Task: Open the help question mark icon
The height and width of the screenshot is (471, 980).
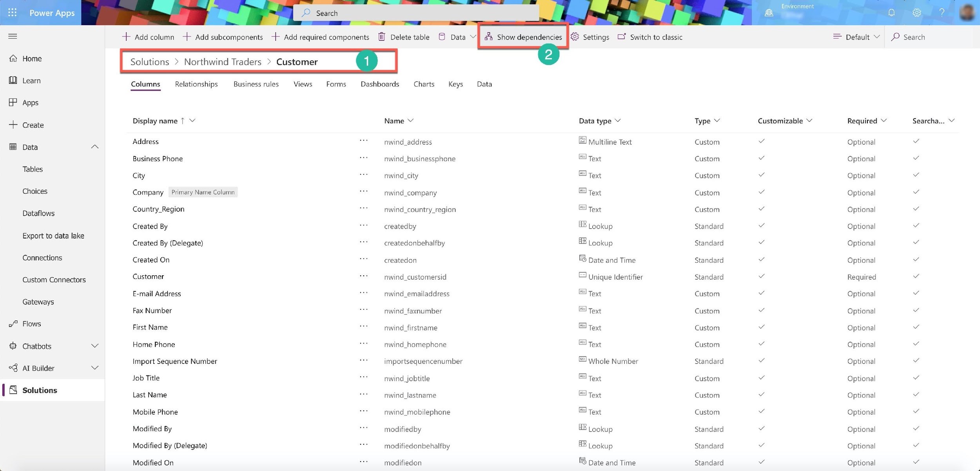Action: (x=942, y=13)
